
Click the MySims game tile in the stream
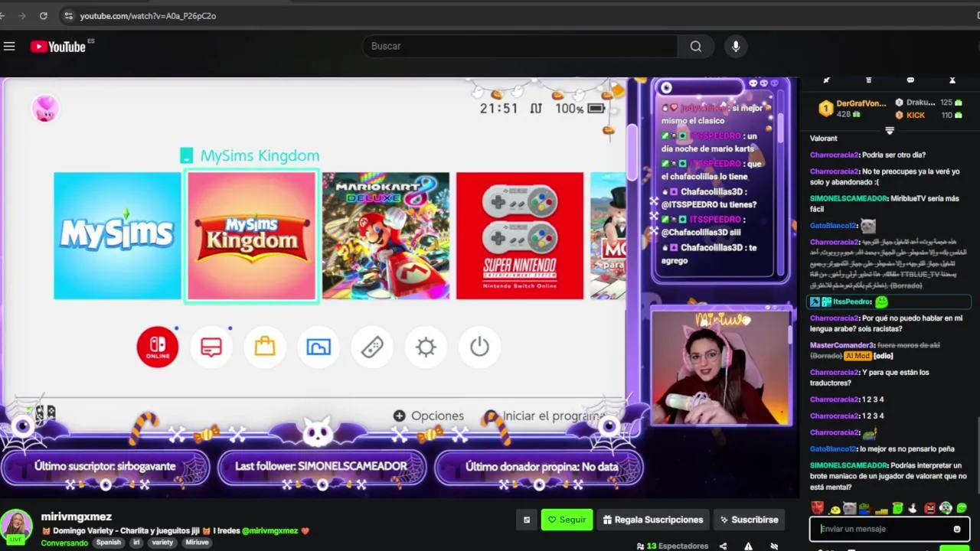click(x=117, y=236)
